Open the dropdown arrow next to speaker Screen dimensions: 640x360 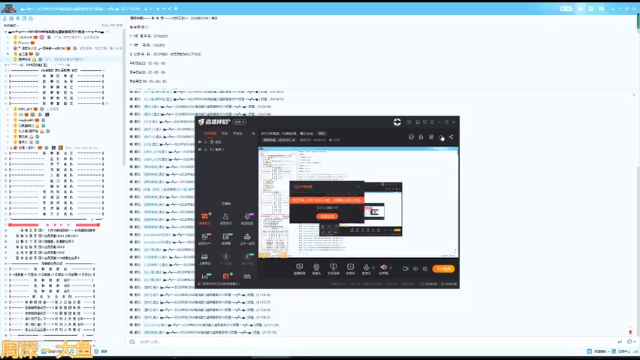[391, 268]
